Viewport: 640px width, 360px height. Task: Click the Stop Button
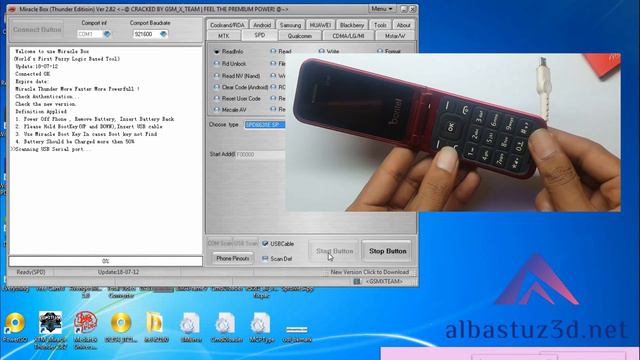point(387,251)
